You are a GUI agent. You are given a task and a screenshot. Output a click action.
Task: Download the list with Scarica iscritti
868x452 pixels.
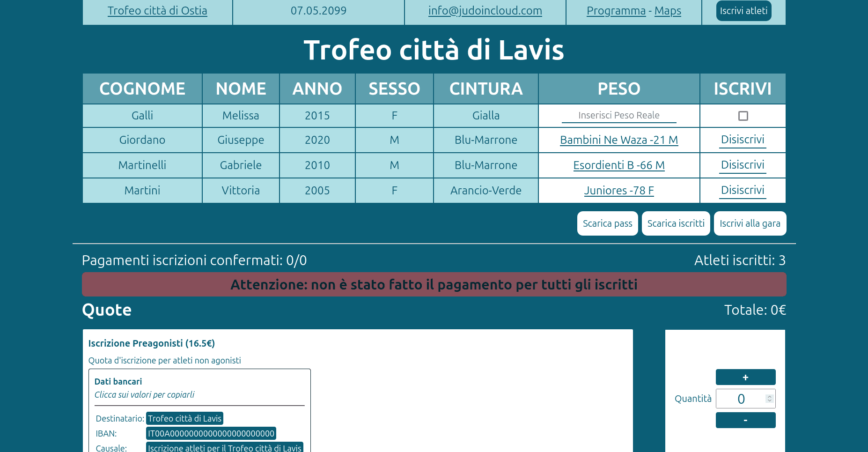(676, 223)
